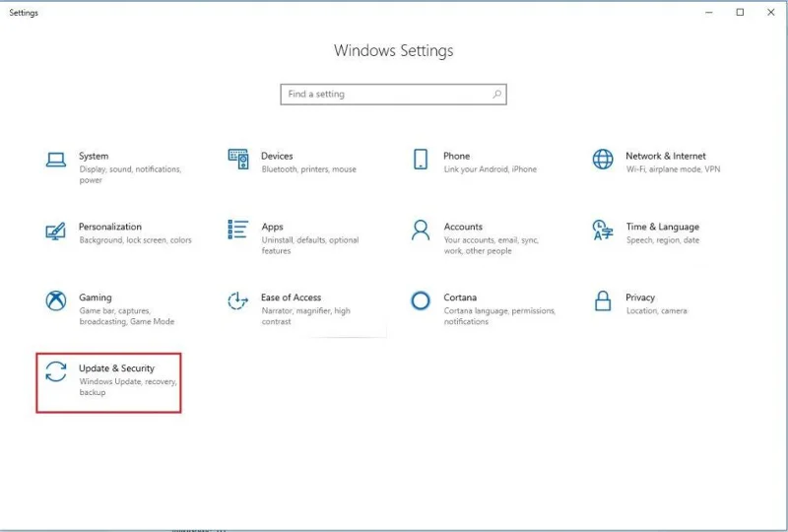Click 'Speech, region, date' description
Image resolution: width=788 pixels, height=532 pixels.
662,240
